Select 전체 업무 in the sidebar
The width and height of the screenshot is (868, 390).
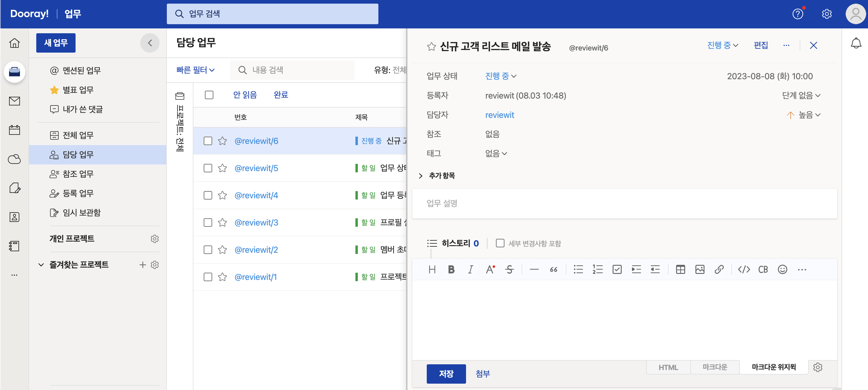click(78, 135)
